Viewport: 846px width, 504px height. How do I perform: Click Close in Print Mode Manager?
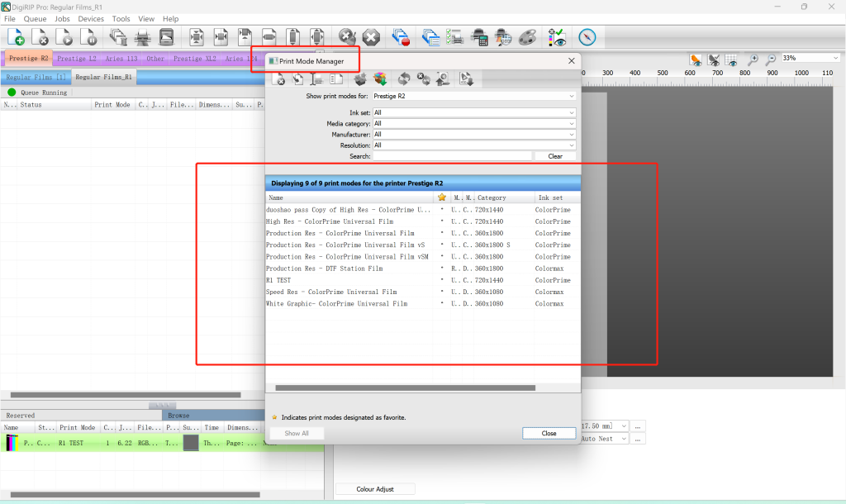pyautogui.click(x=549, y=433)
